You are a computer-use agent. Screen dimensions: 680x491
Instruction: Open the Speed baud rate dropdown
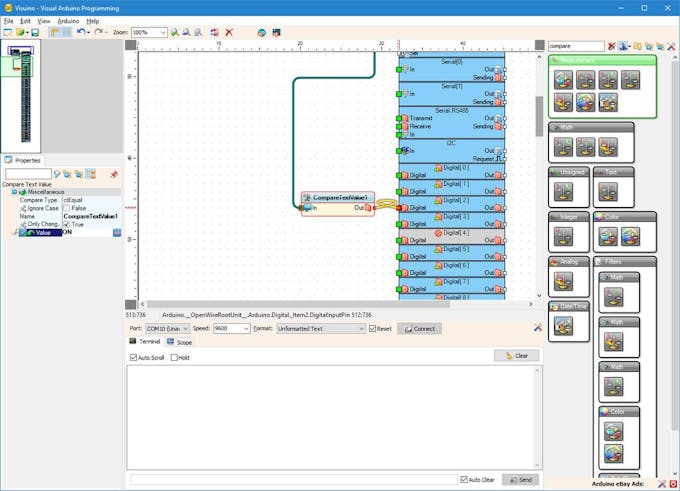(x=245, y=328)
